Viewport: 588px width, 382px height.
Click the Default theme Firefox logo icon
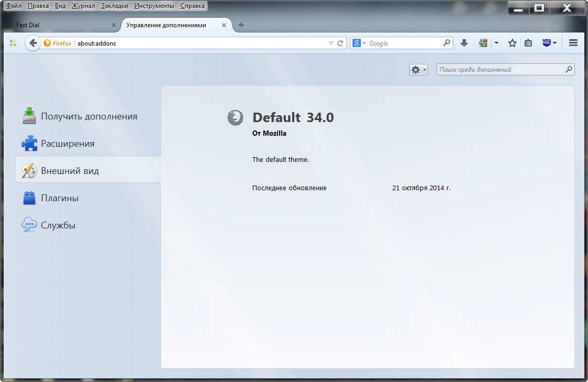235,117
